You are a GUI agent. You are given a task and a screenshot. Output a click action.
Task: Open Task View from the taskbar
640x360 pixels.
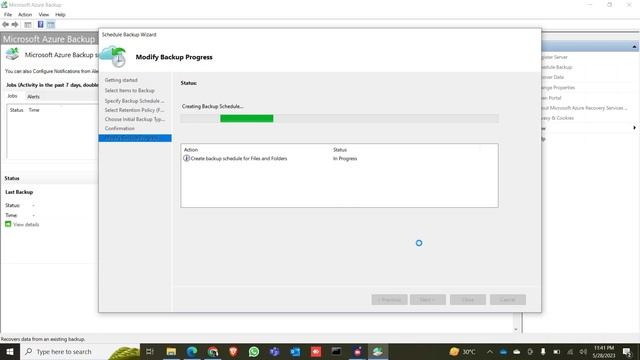(x=150, y=351)
